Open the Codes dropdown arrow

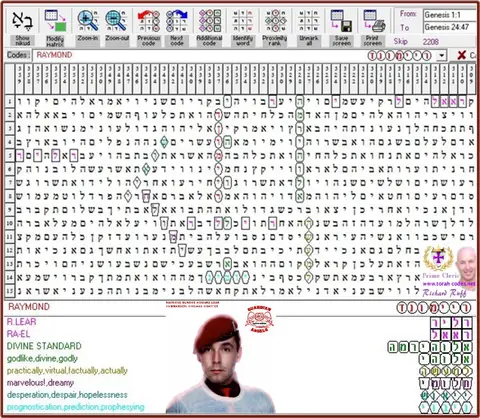[x=442, y=55]
